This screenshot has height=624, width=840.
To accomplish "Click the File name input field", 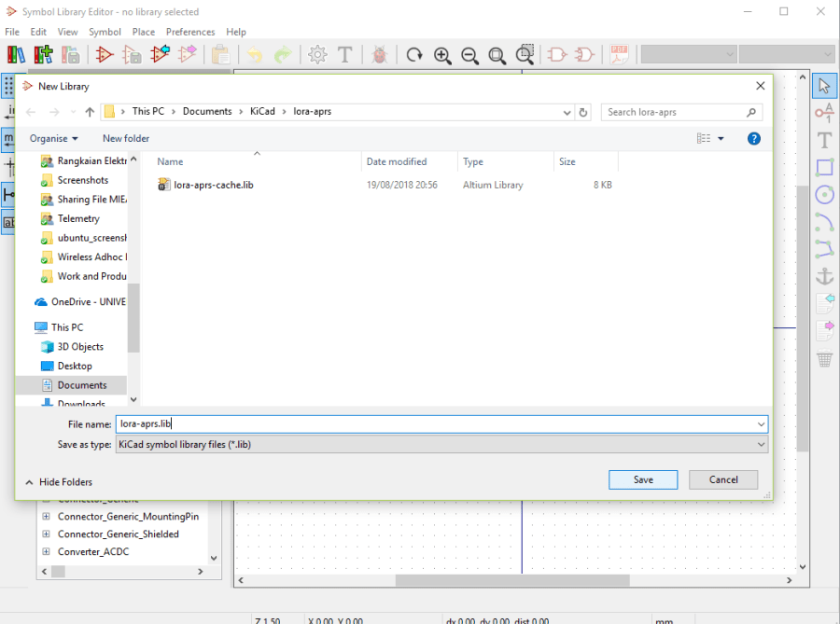I will tap(441, 424).
